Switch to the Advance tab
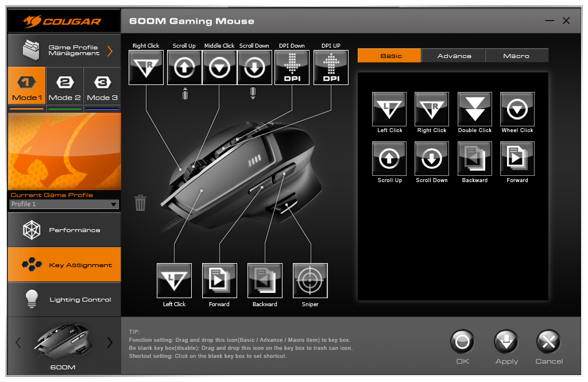This screenshot has width=588, height=382. tap(454, 56)
